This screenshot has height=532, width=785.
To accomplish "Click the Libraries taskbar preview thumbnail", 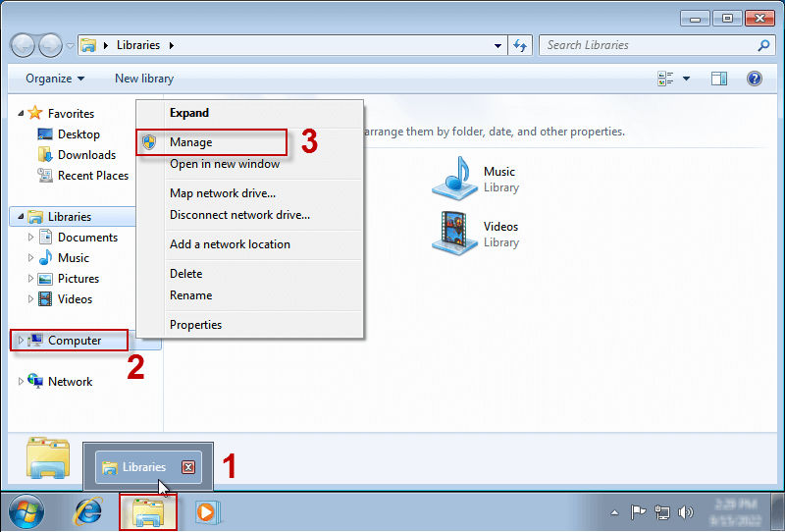I will 148,467.
